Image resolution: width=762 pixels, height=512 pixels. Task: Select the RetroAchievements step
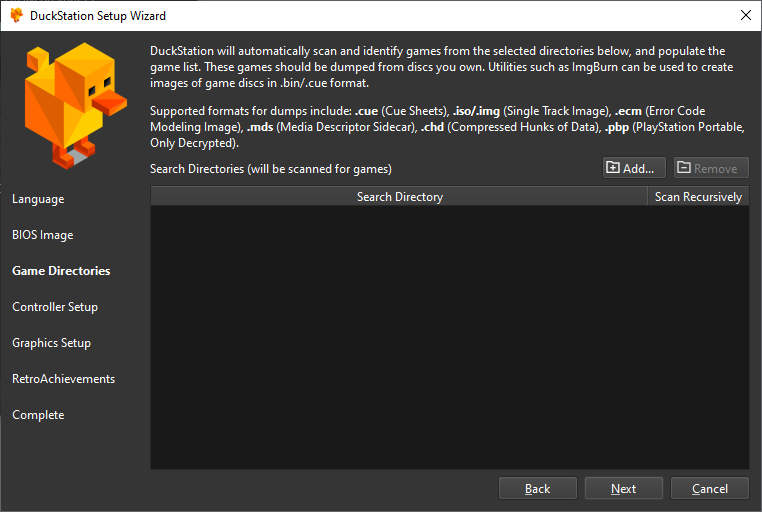pos(64,379)
